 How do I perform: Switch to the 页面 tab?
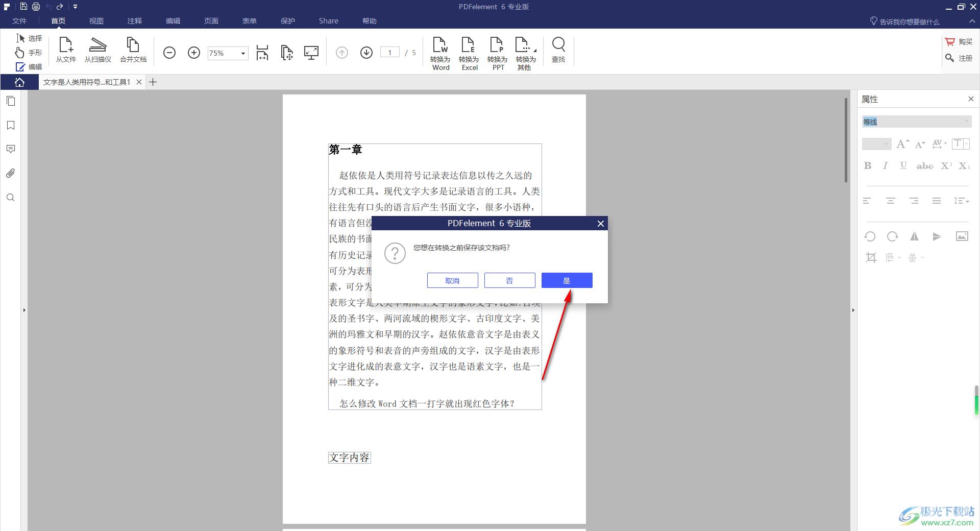211,21
